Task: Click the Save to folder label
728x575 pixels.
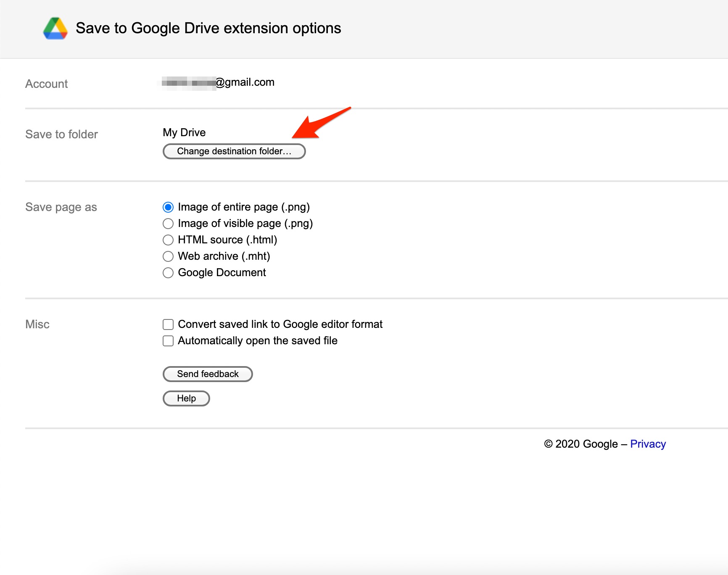Action: coord(61,134)
